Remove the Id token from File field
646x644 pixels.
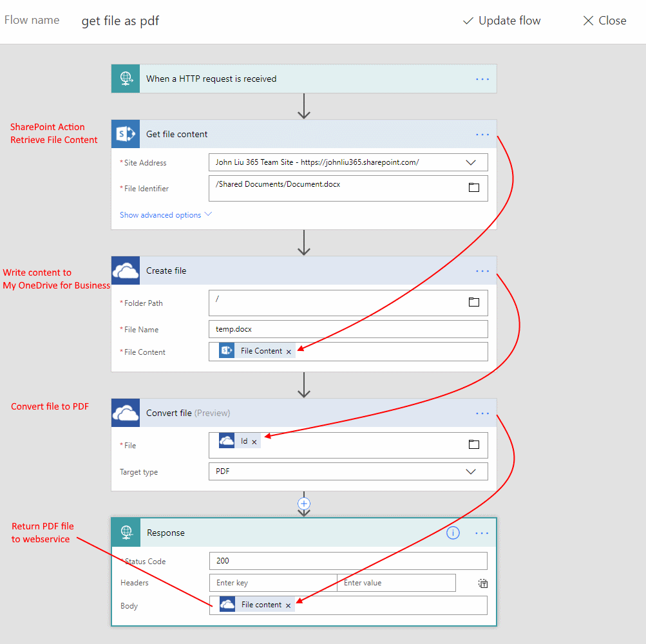254,442
